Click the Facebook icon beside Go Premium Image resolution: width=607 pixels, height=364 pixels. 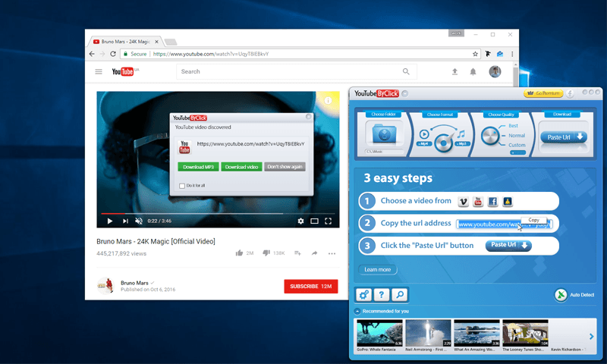click(570, 93)
